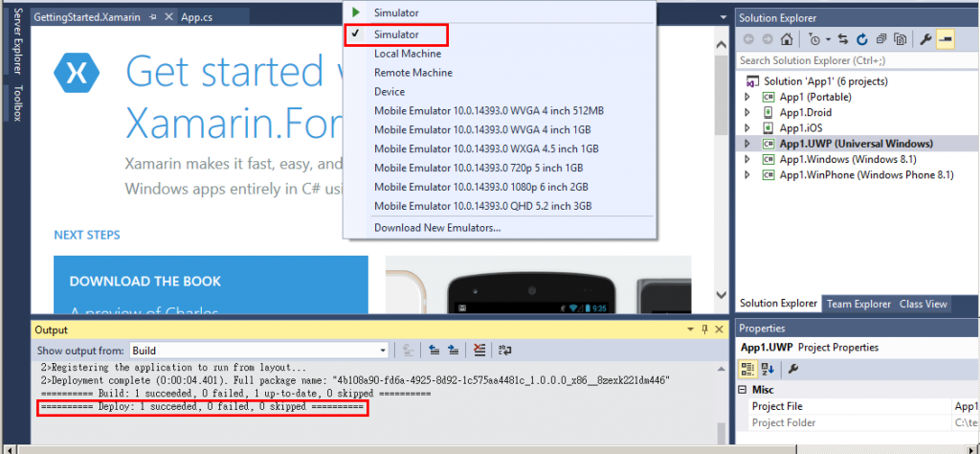
Task: Click the Show All Files icon
Action: (x=900, y=40)
